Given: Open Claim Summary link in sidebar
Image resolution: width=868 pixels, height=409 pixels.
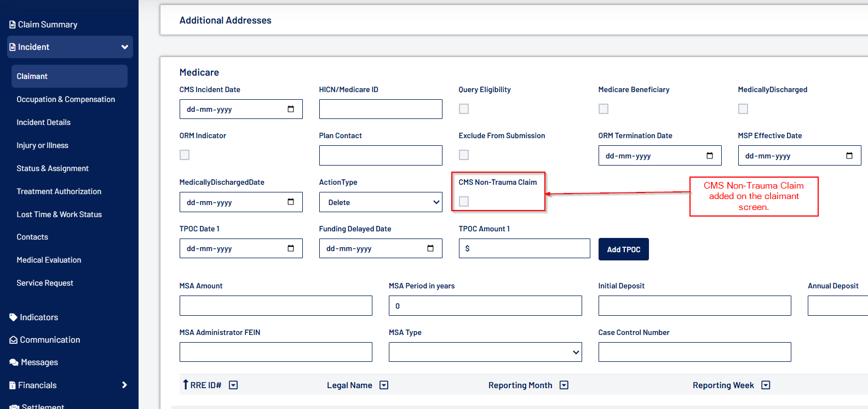Looking at the screenshot, I should coord(47,25).
